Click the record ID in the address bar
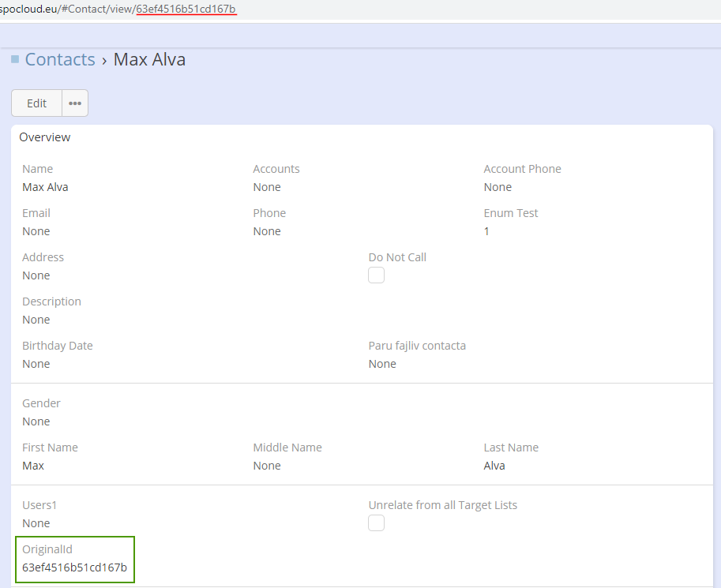 (x=186, y=9)
